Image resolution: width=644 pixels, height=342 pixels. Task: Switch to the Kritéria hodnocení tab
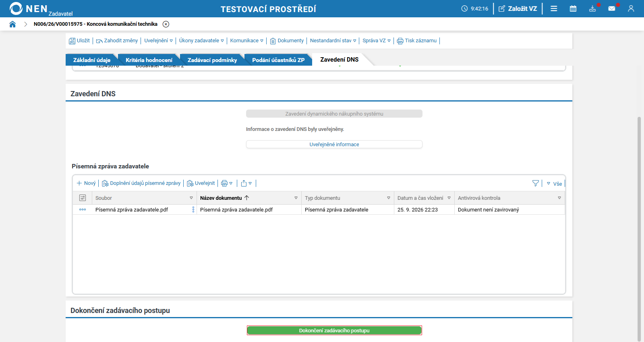[x=149, y=60]
